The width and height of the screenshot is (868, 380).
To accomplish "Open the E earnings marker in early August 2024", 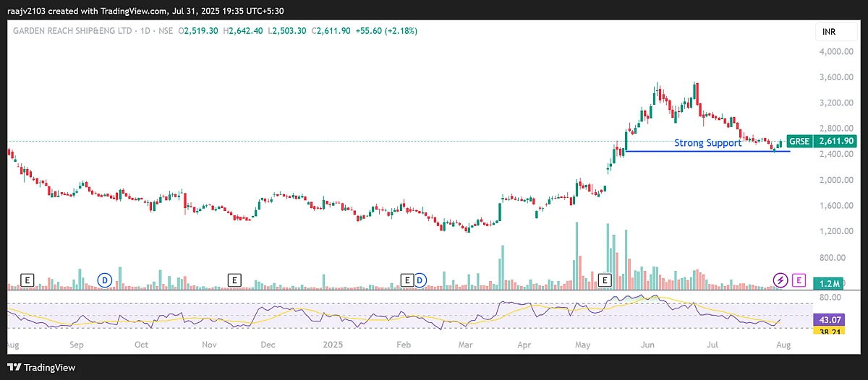I will pyautogui.click(x=28, y=280).
